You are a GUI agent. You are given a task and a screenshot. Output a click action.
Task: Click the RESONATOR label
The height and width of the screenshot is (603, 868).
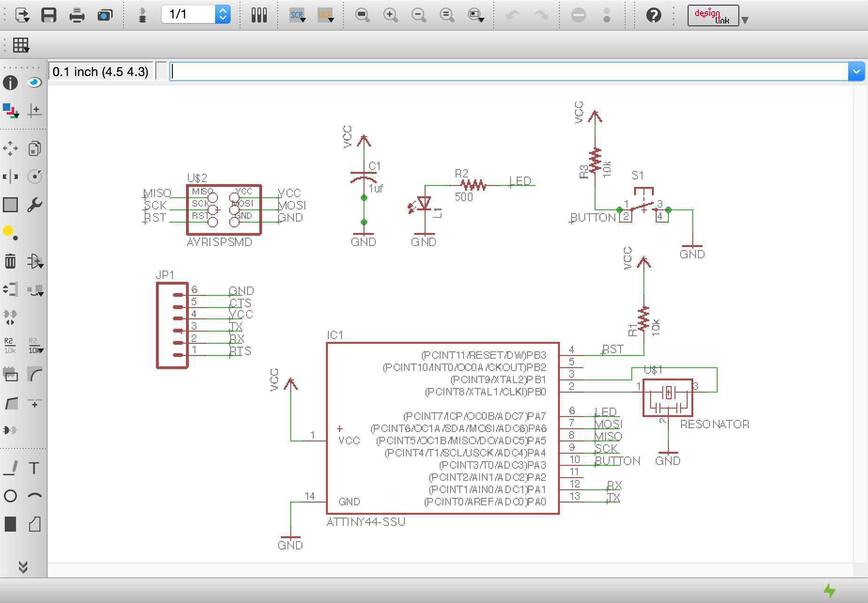[714, 424]
